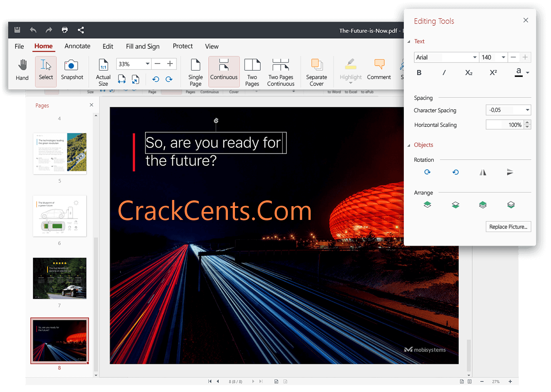This screenshot has height=392, width=551.
Task: Select page 7 thumbnail
Action: click(60, 278)
